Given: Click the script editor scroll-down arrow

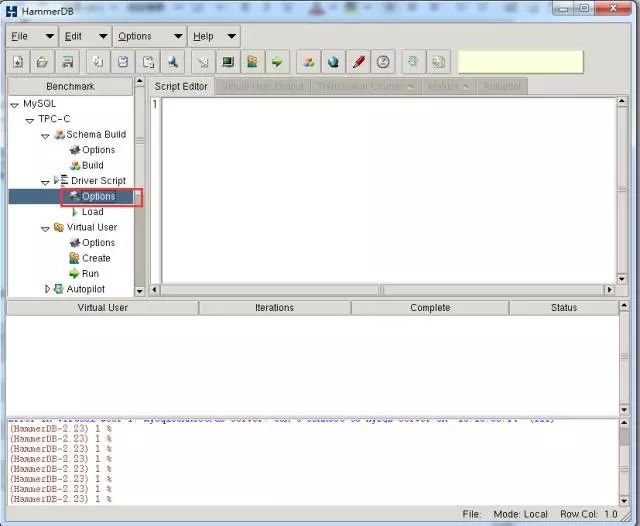Looking at the screenshot, I should [x=622, y=279].
